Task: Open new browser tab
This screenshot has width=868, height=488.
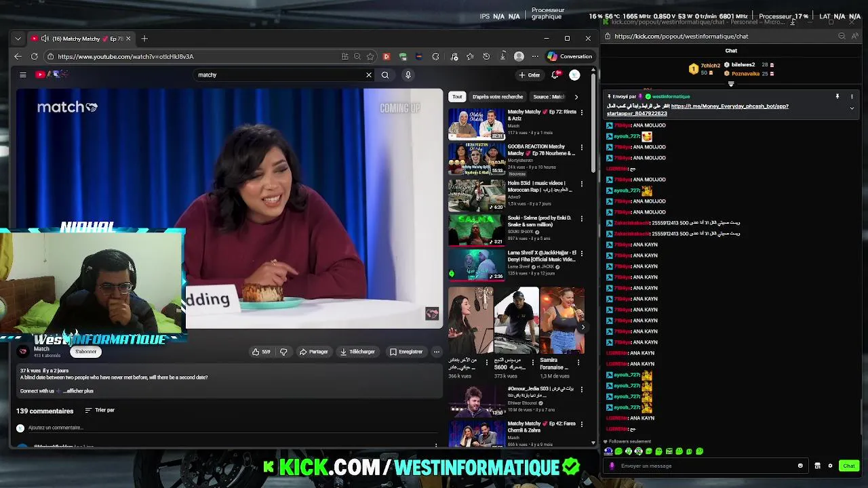Action: [144, 39]
